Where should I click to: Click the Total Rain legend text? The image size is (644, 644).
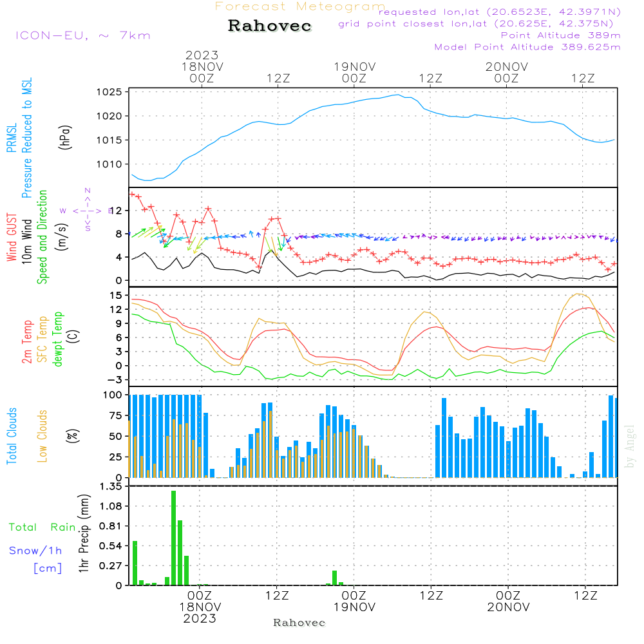[x=42, y=527]
